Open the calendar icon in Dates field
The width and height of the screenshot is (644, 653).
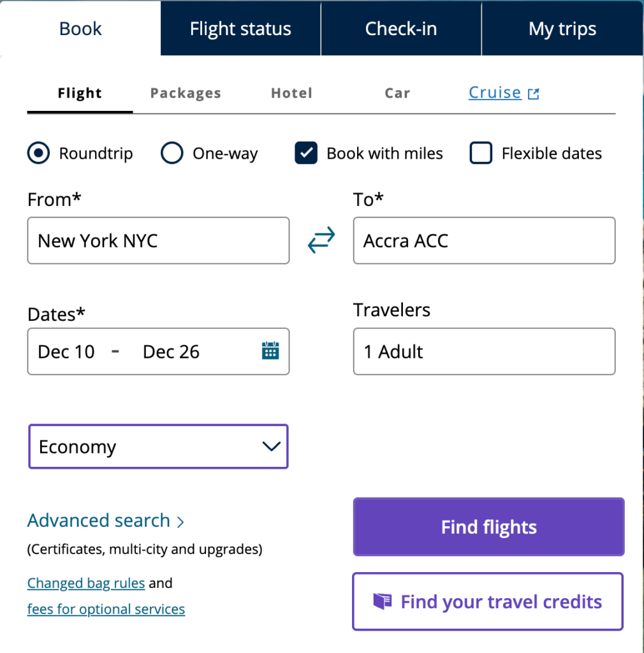pyautogui.click(x=269, y=351)
